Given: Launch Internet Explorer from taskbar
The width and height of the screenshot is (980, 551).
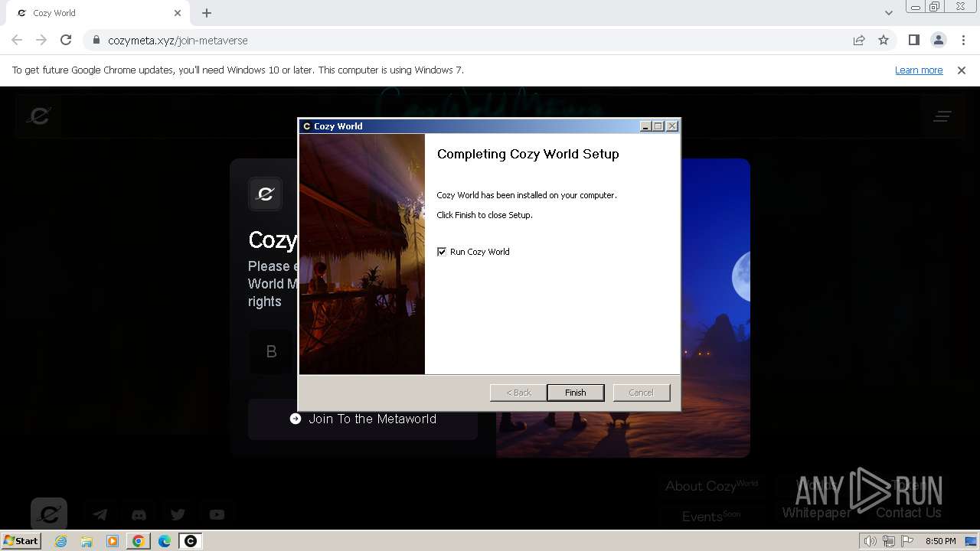Looking at the screenshot, I should (x=60, y=541).
